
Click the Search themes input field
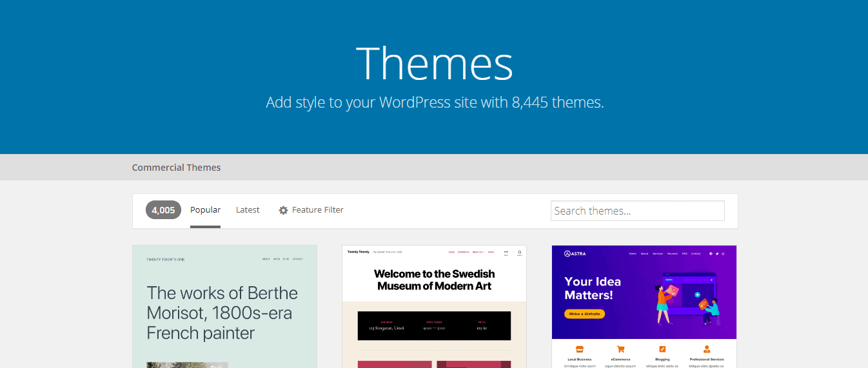pos(638,211)
